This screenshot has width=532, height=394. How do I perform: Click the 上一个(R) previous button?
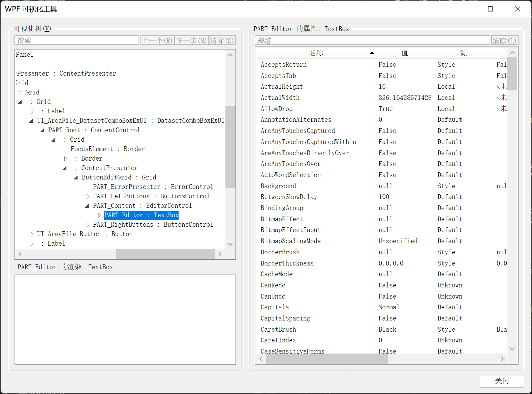[x=157, y=40]
